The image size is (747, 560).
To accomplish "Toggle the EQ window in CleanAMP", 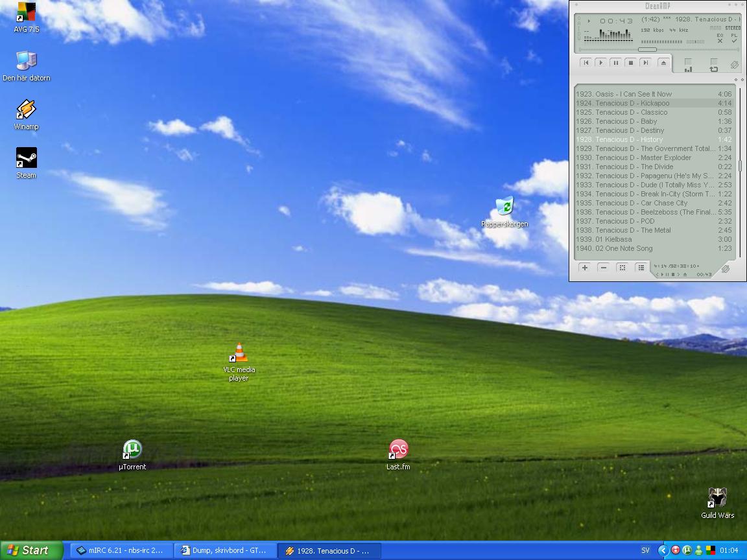I will coord(720,38).
